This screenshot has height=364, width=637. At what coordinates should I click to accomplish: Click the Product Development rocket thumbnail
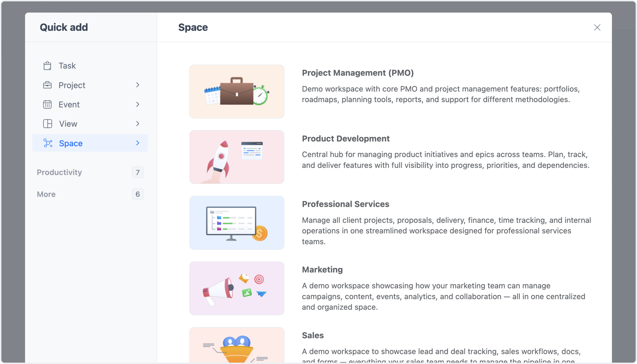tap(237, 157)
